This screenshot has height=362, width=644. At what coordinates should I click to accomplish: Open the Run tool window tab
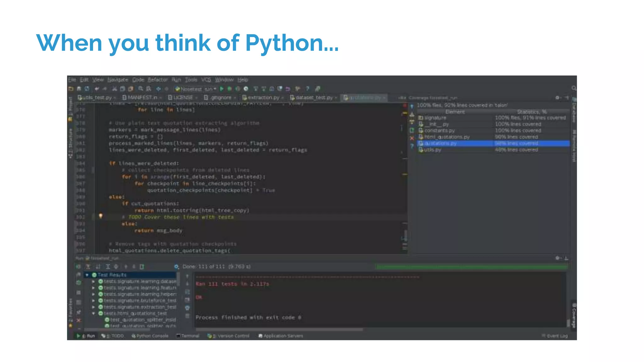(x=86, y=336)
